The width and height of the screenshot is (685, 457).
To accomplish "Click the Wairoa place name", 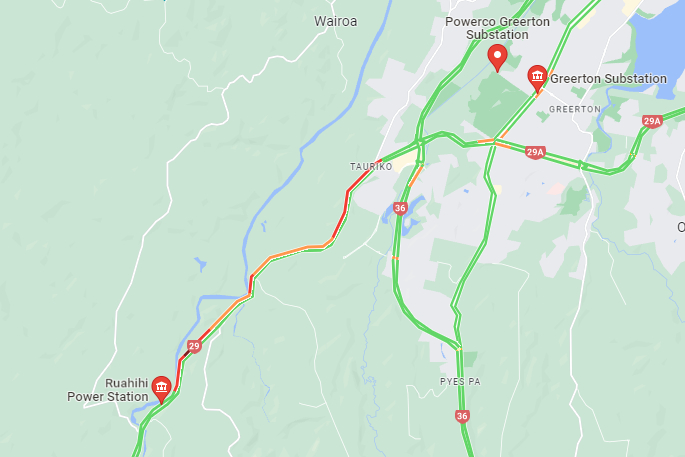I will click(x=336, y=21).
